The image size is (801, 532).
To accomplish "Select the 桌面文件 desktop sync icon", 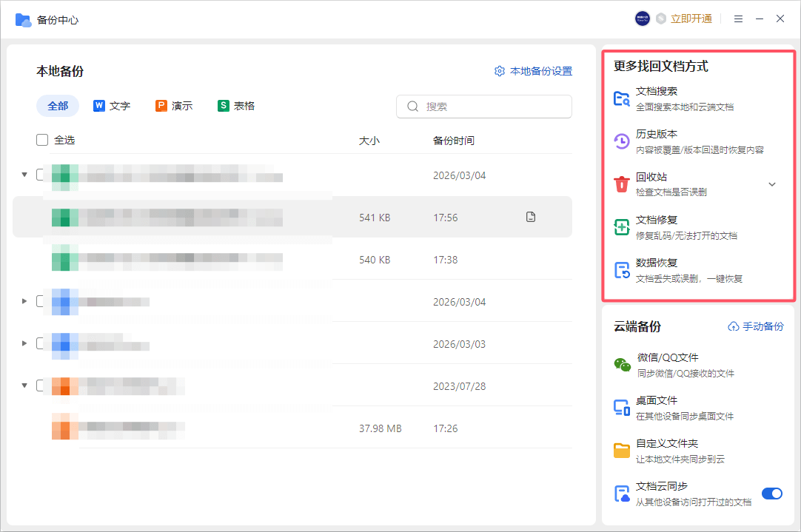I will [623, 405].
